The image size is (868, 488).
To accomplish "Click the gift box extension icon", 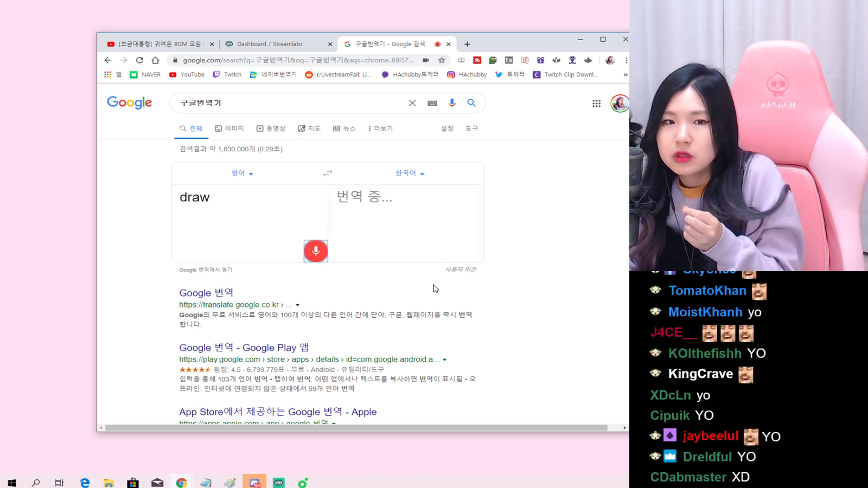I will click(x=540, y=60).
